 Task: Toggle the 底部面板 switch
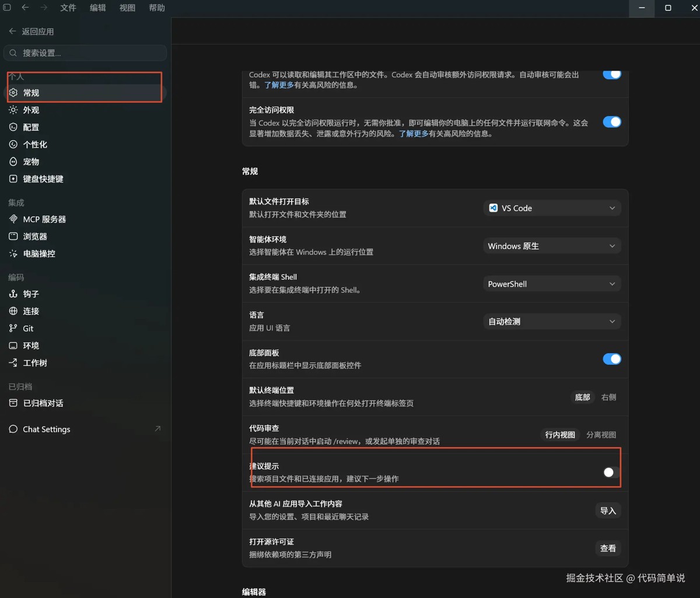click(x=612, y=359)
